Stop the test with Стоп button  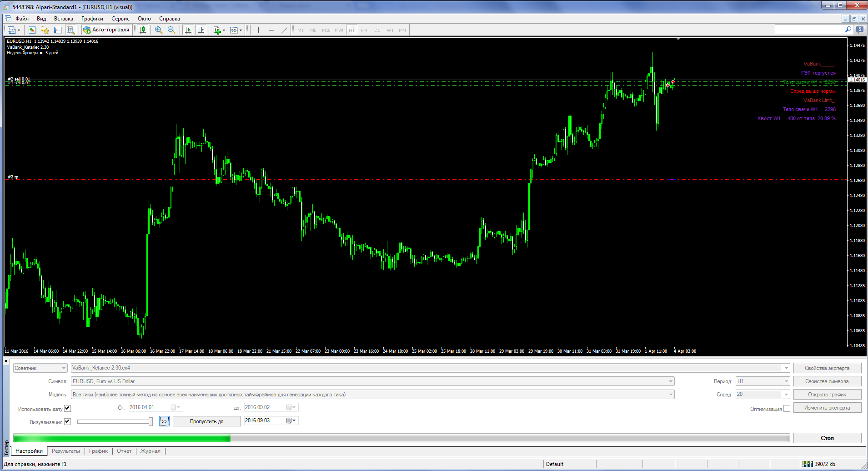(827, 438)
